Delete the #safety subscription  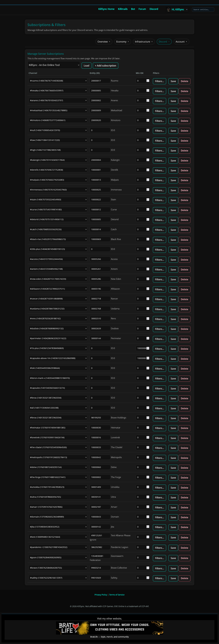pos(184,578)
